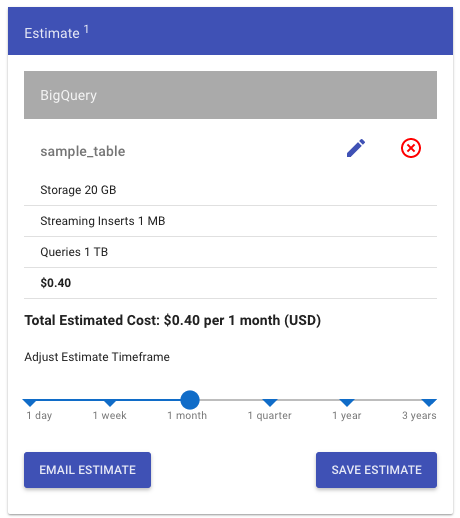Click the bold $0.40 subtotal row
This screenshot has width=460, height=518.
point(230,283)
